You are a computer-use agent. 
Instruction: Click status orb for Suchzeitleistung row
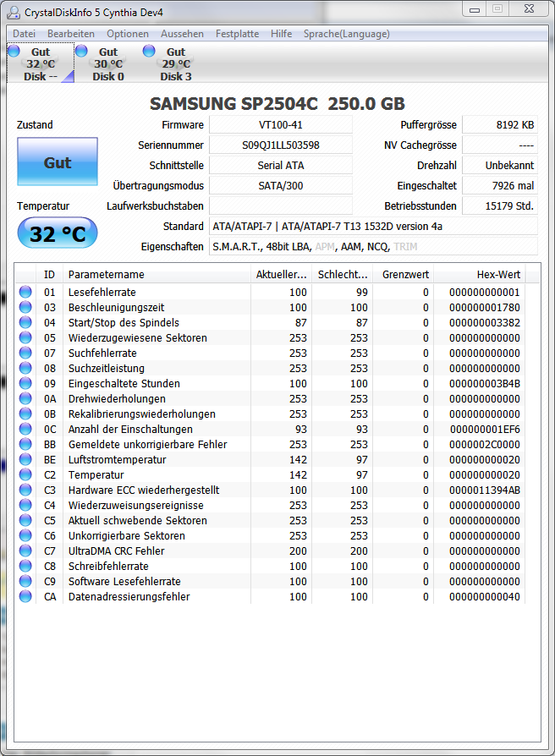[x=25, y=368]
